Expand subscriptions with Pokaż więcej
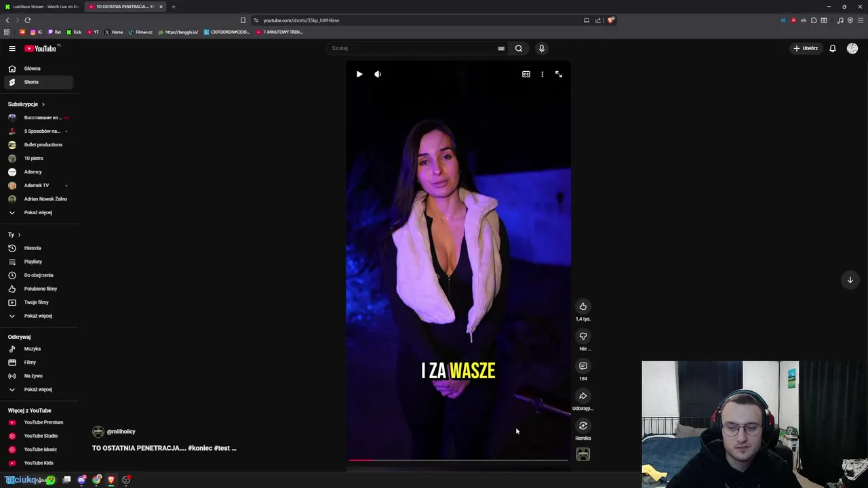This screenshot has width=868, height=488. point(39,212)
